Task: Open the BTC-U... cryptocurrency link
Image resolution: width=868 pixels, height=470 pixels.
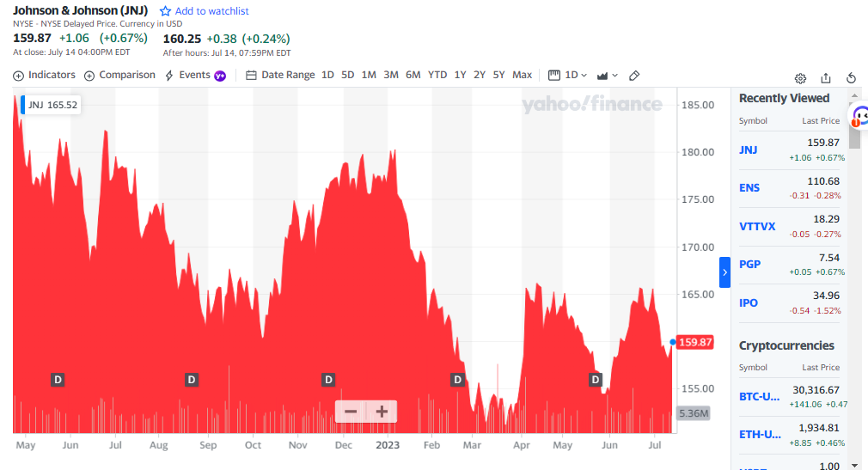Action: (x=760, y=397)
